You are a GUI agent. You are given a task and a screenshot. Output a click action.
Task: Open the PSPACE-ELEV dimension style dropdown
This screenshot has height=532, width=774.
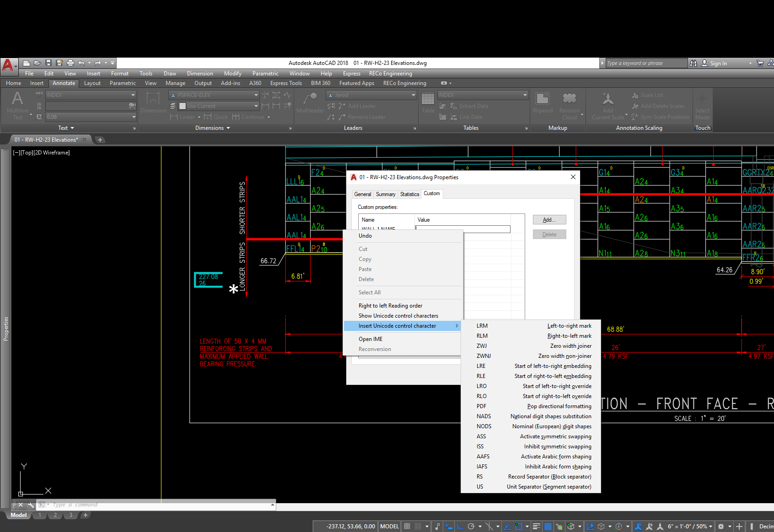coord(256,95)
